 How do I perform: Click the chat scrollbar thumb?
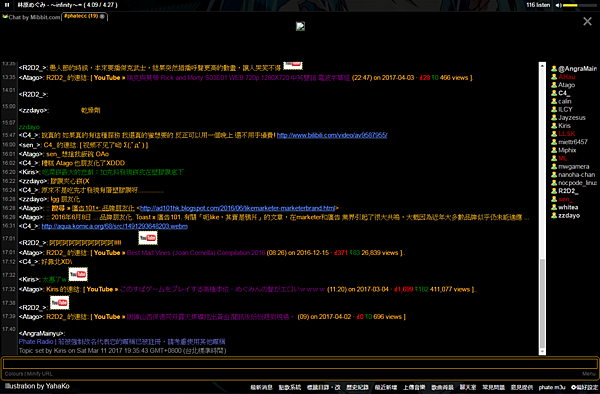(542, 302)
